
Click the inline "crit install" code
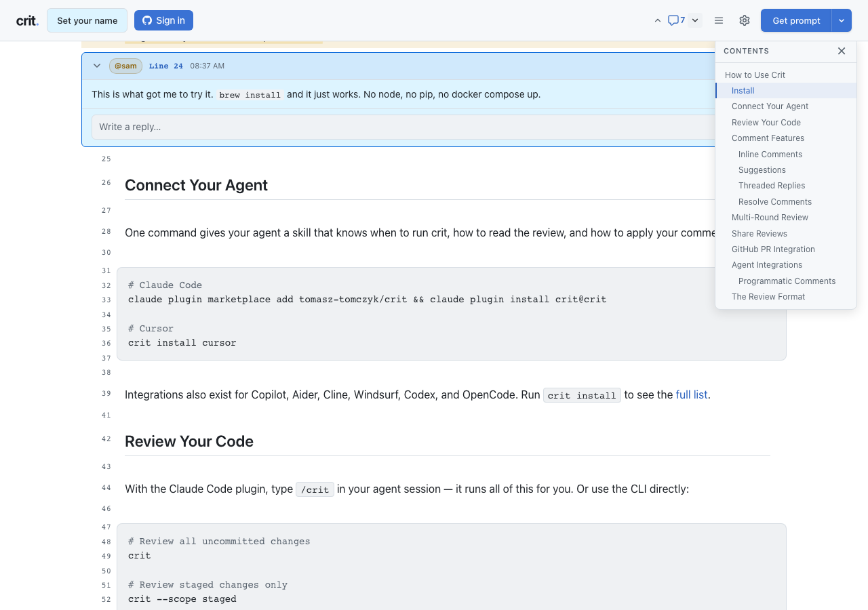pyautogui.click(x=582, y=395)
